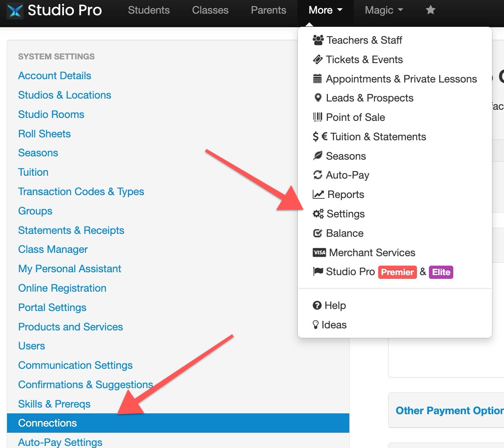Click the checkmark icon beside Balance

click(318, 233)
